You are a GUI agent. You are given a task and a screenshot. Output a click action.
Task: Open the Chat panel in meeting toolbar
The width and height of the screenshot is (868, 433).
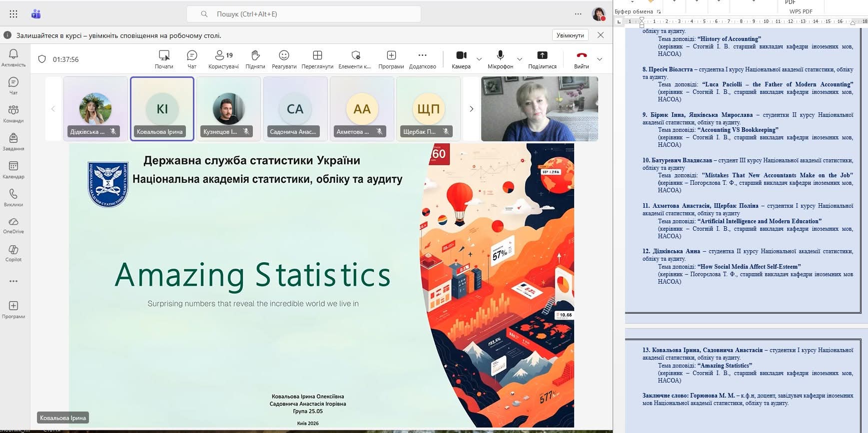click(192, 58)
